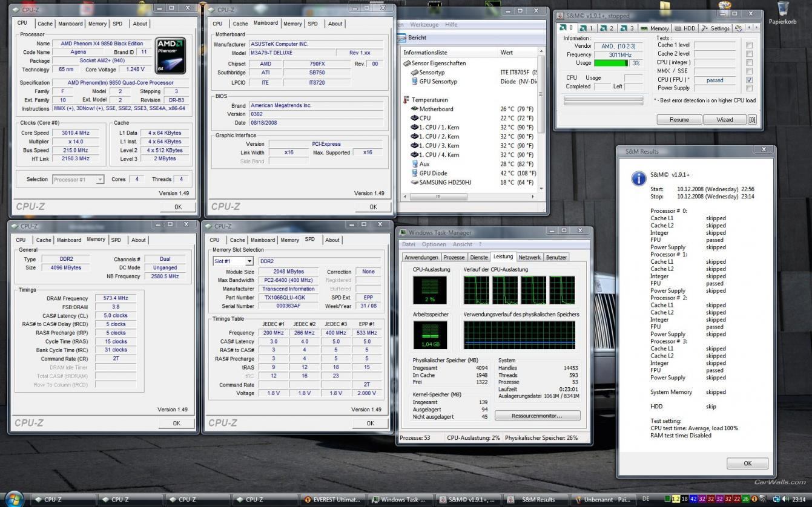Click the Sensor Eigenschaften chip icon

[x=408, y=63]
